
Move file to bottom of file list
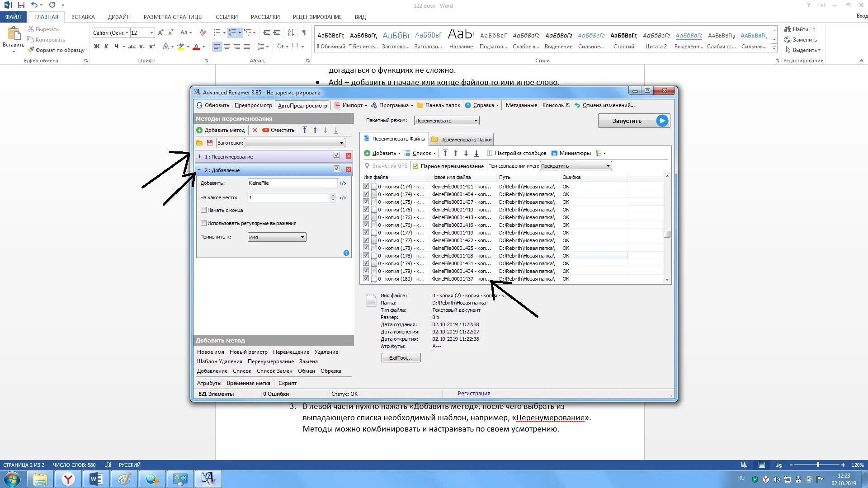pos(476,153)
